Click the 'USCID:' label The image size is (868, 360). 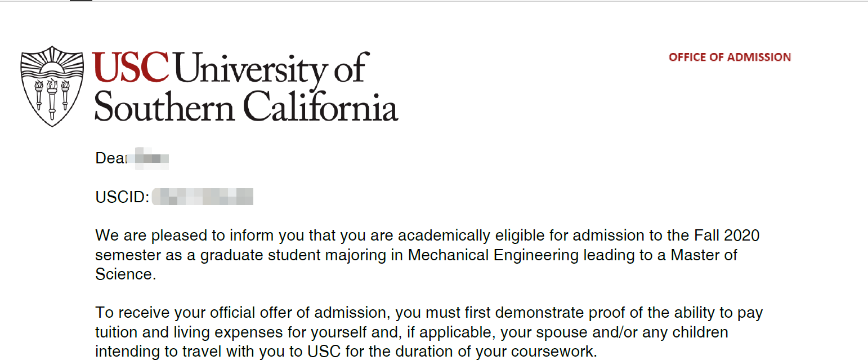pos(122,197)
